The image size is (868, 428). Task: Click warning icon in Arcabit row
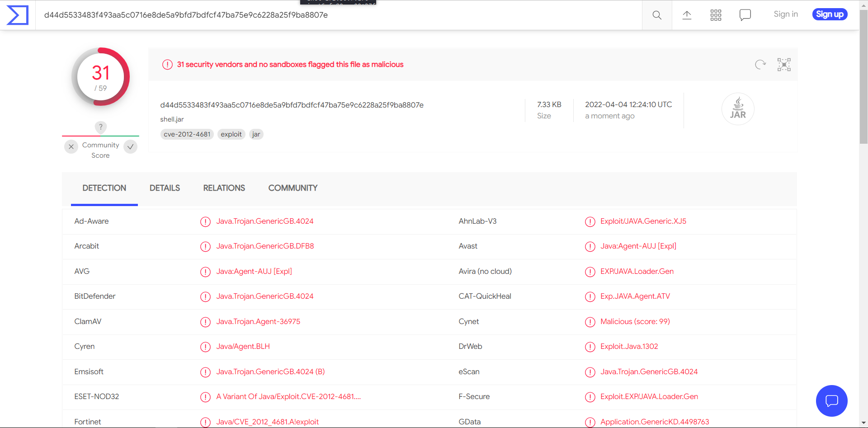coord(205,246)
